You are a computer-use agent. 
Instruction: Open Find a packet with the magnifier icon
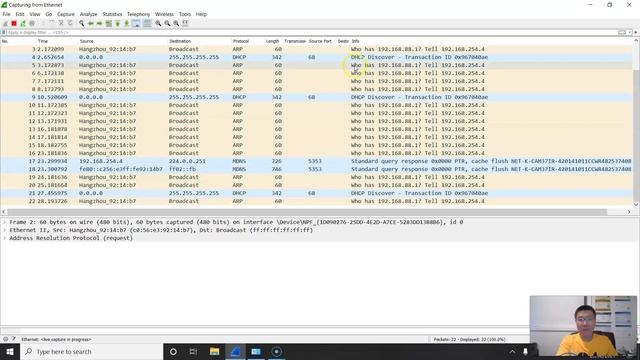point(82,24)
